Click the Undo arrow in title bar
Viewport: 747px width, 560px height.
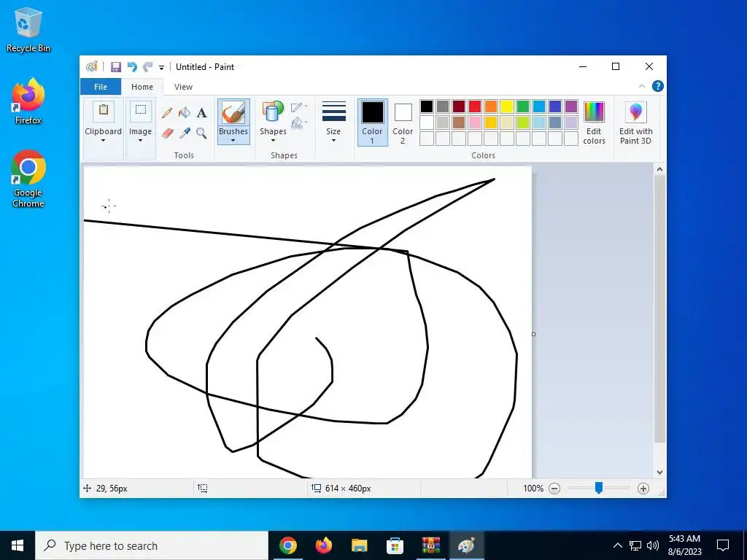click(132, 66)
